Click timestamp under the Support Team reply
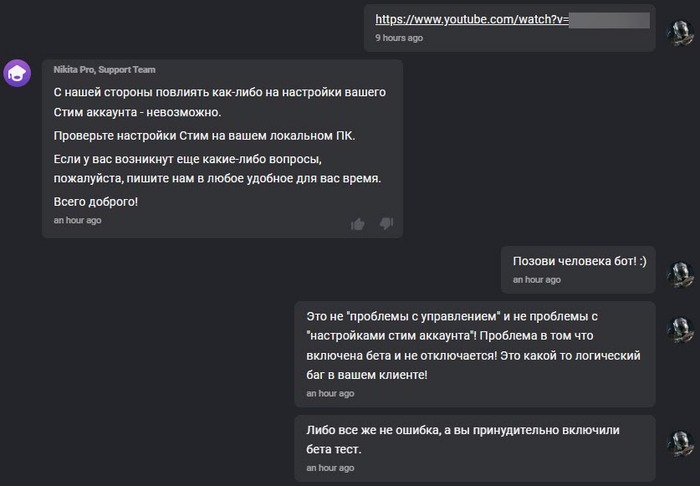The image size is (700, 486). point(77,220)
